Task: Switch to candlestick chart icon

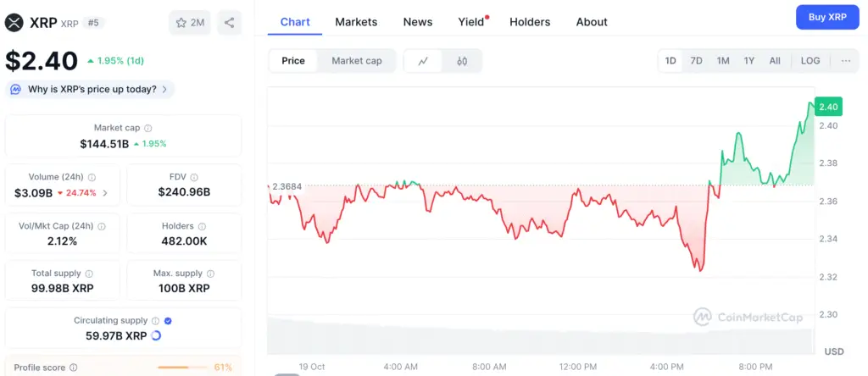Action: [462, 61]
